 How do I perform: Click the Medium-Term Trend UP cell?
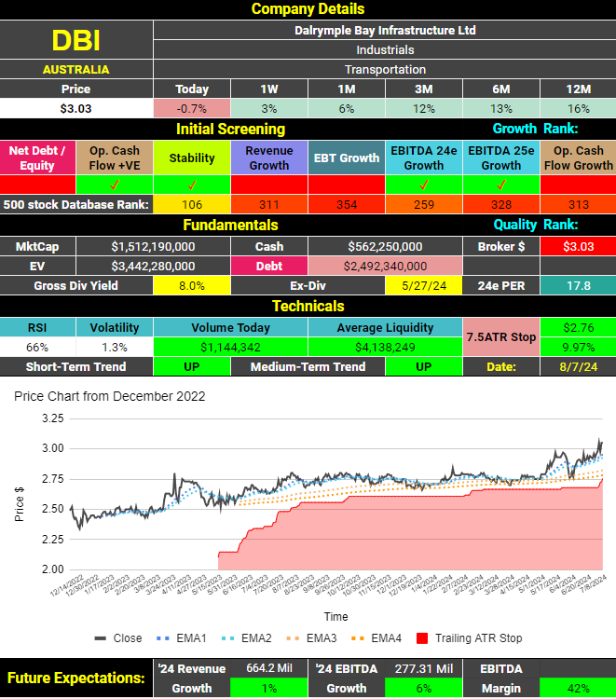click(x=423, y=367)
